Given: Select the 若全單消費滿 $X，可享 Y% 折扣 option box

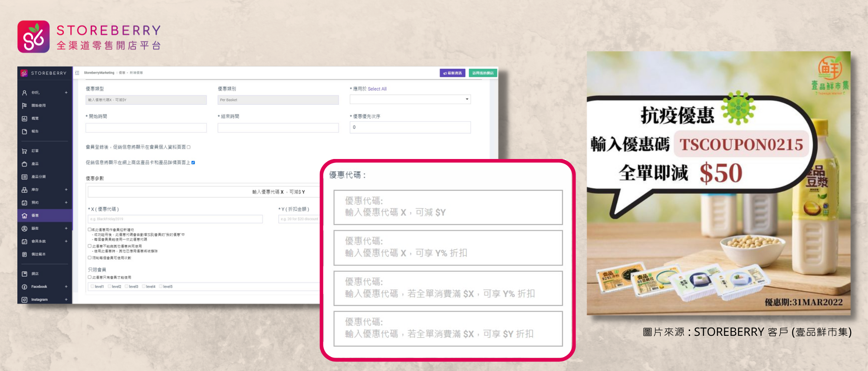Looking at the screenshot, I should [x=448, y=288].
